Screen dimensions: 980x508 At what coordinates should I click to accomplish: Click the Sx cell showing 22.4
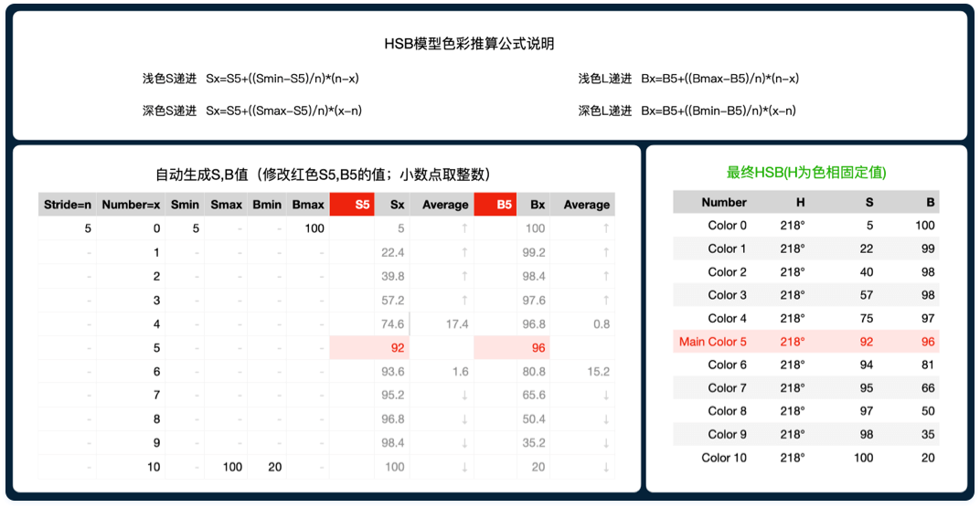392,252
